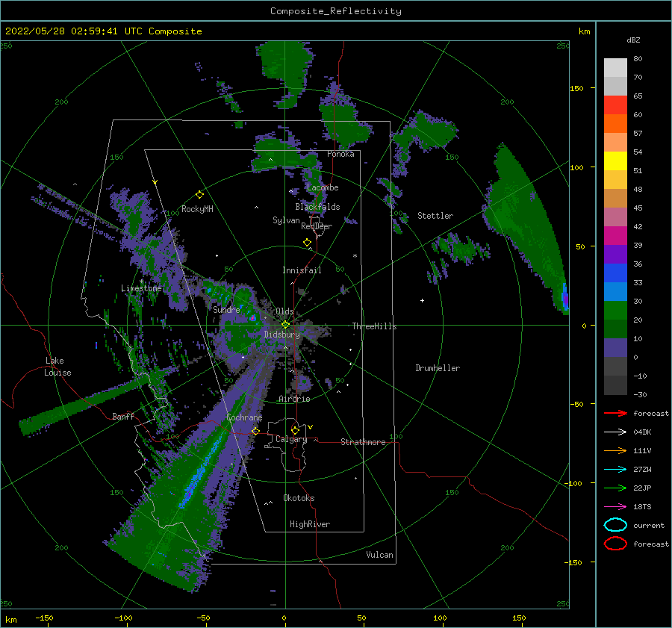Select the light blue 33 dBZ swatch
Viewport: 672px width, 628px height.
615,292
